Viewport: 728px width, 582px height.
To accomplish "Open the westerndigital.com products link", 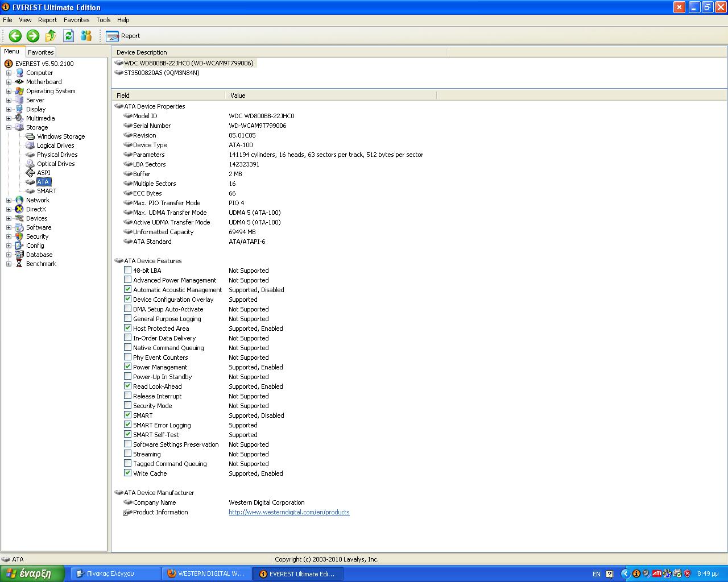I will tap(289, 512).
